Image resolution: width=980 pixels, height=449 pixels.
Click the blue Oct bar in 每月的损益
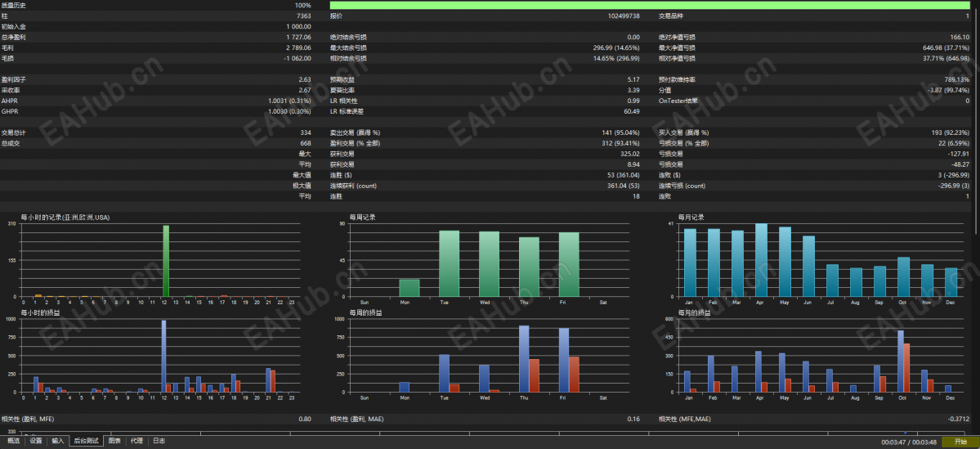point(901,361)
